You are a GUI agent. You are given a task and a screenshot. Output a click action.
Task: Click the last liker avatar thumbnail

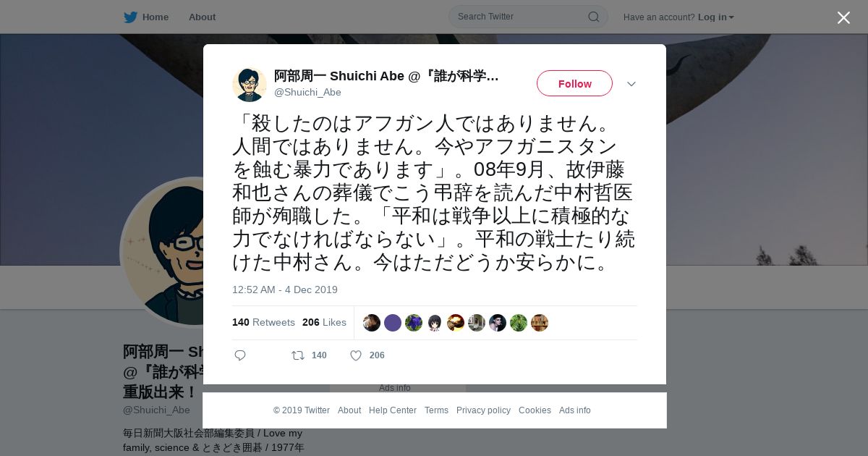[540, 323]
